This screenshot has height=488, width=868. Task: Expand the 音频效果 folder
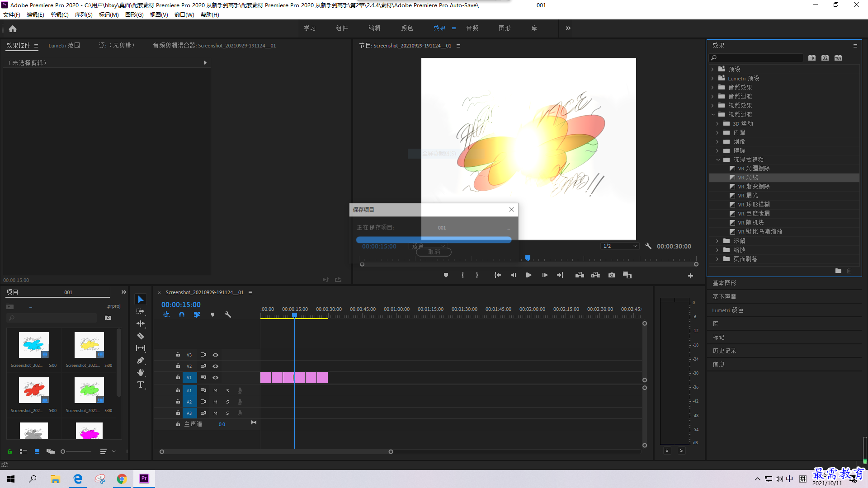(712, 87)
